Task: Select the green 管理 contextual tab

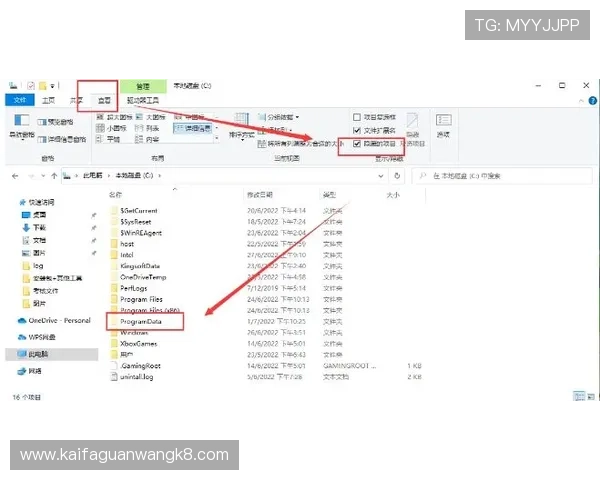Action: pos(143,87)
